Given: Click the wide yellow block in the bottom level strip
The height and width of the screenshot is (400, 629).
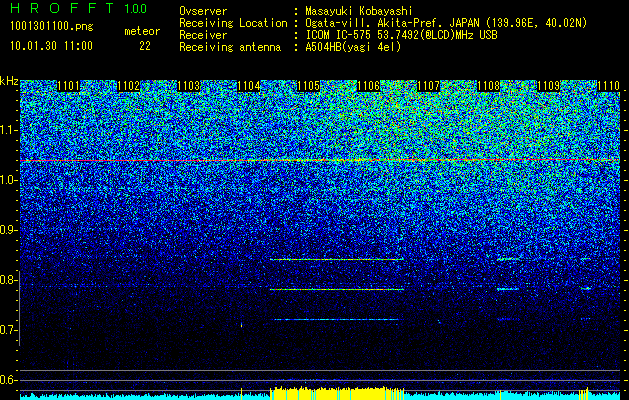Looking at the screenshot, I should coord(337,393).
